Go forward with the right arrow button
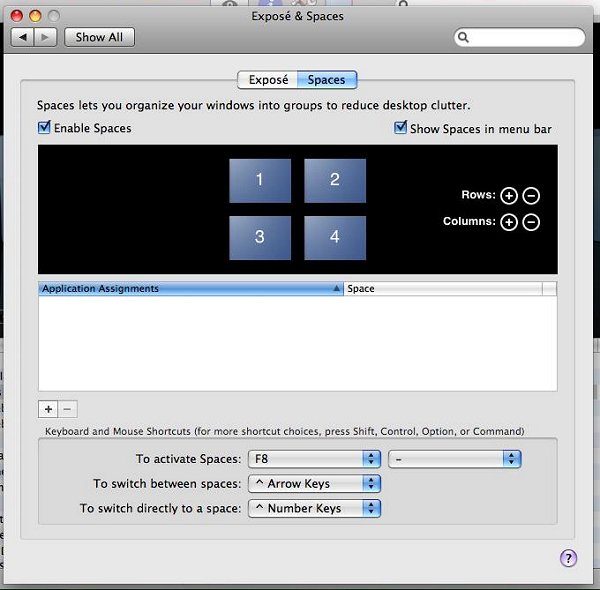This screenshot has width=600, height=590. pyautogui.click(x=47, y=37)
